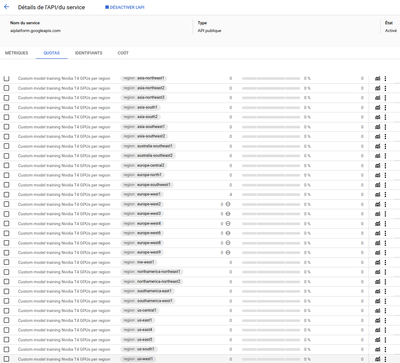Open more actions for australia-southeast2
The height and width of the screenshot is (363, 400).
coord(385,156)
